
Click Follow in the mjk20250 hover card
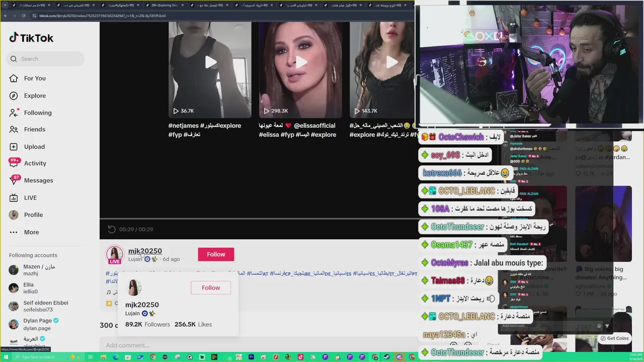point(211,288)
